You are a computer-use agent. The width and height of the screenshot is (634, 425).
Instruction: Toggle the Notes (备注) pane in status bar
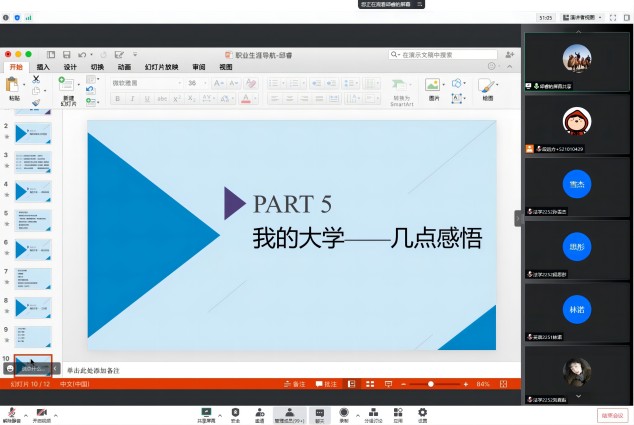[x=294, y=384]
